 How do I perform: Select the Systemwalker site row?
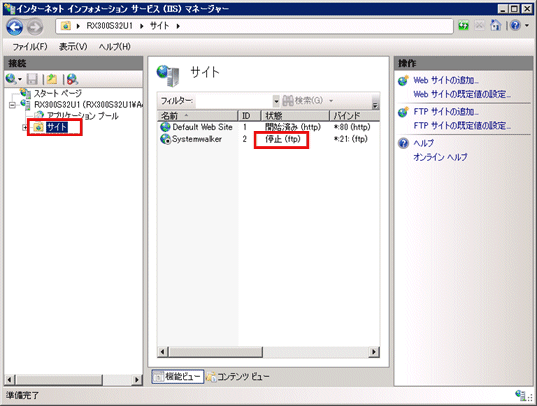[x=268, y=139]
